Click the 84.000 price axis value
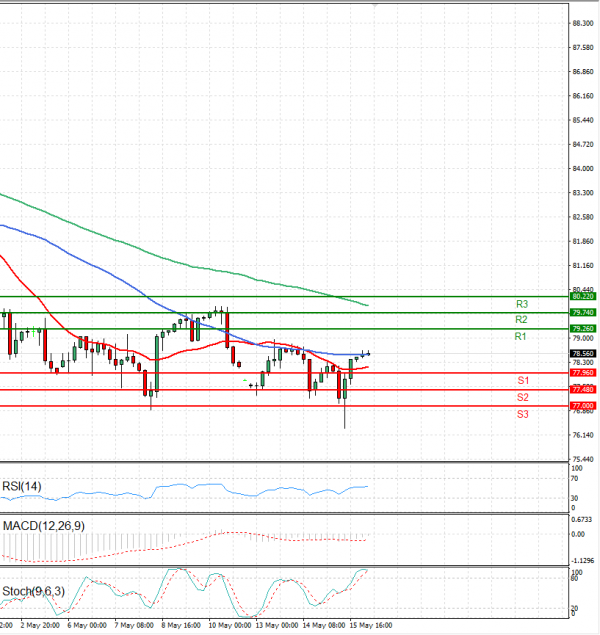The height and width of the screenshot is (635, 600). 583,168
